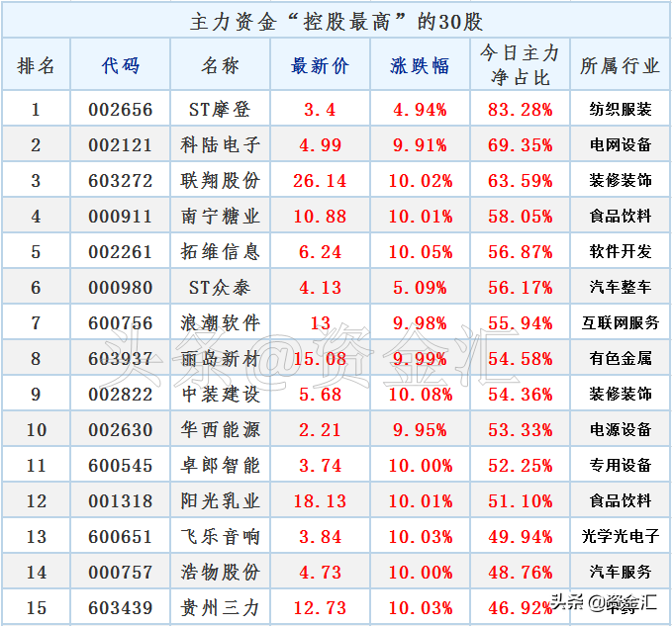Viewport: 672px width, 626px height.
Task: Click the 互联网服务 industry cell
Action: pos(621,322)
